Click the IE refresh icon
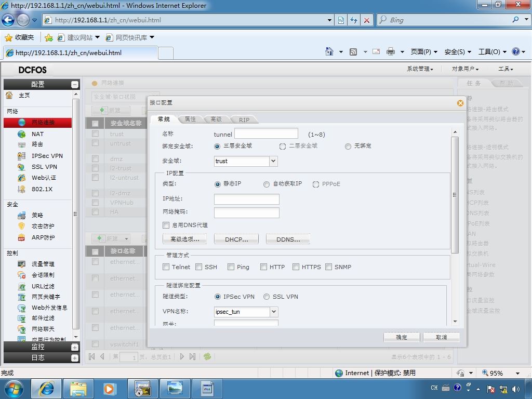The image size is (532, 399). point(353,20)
